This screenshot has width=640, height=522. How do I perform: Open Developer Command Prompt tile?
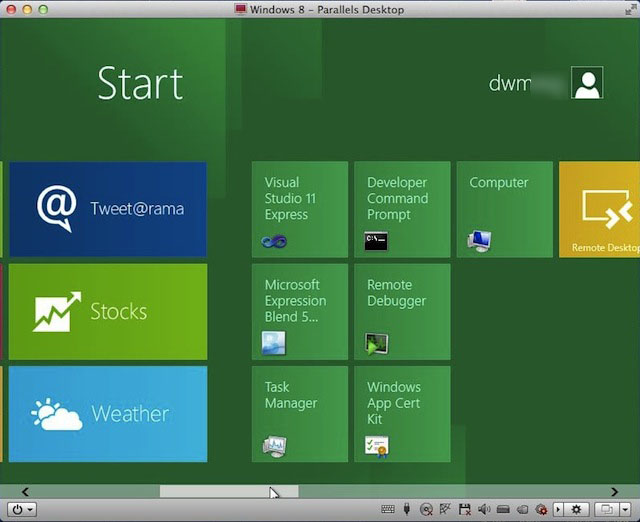(402, 209)
